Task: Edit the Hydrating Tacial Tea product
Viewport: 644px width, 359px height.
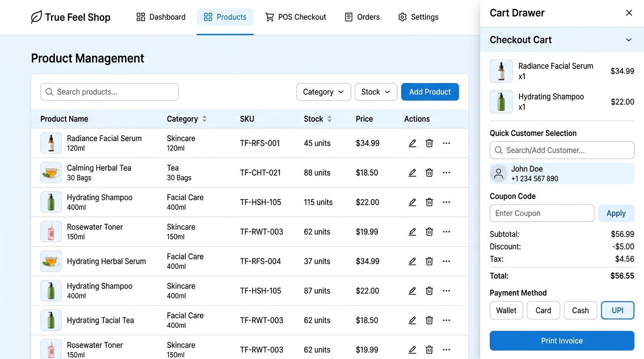Action: pyautogui.click(x=412, y=320)
